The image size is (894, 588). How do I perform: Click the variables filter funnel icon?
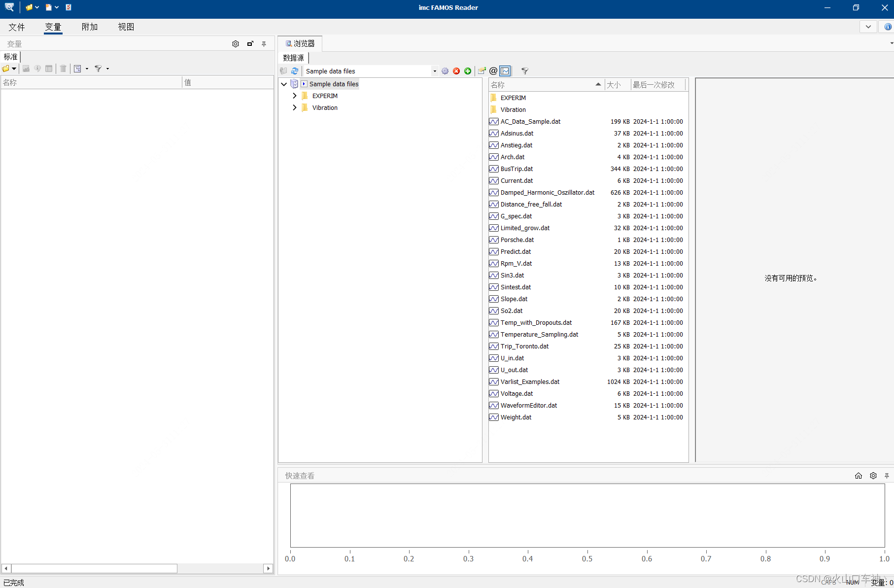(98, 69)
